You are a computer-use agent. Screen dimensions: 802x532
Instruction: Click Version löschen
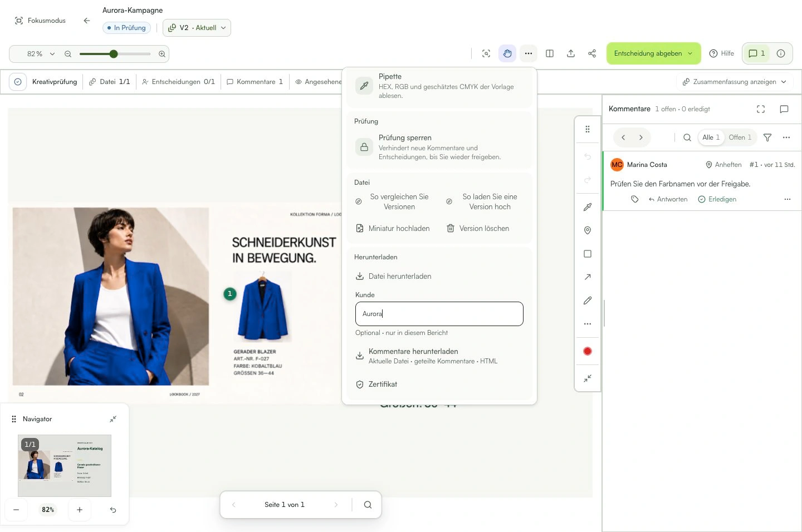point(478,228)
